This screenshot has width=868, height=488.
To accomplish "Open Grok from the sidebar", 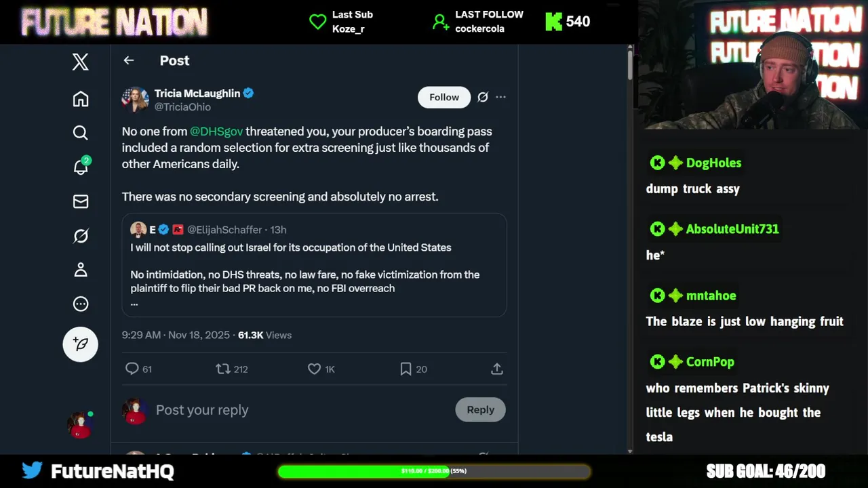I will tap(81, 236).
